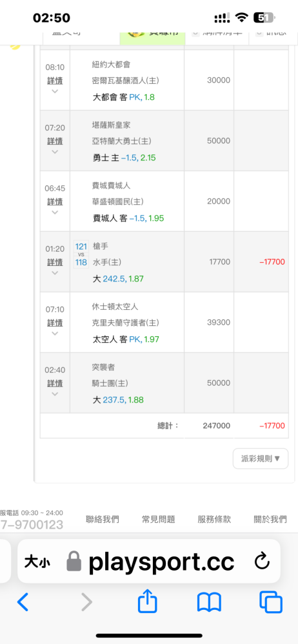Viewport: 298px width, 644px height.
Task: Open Safari bookmarks book icon
Action: click(x=209, y=603)
